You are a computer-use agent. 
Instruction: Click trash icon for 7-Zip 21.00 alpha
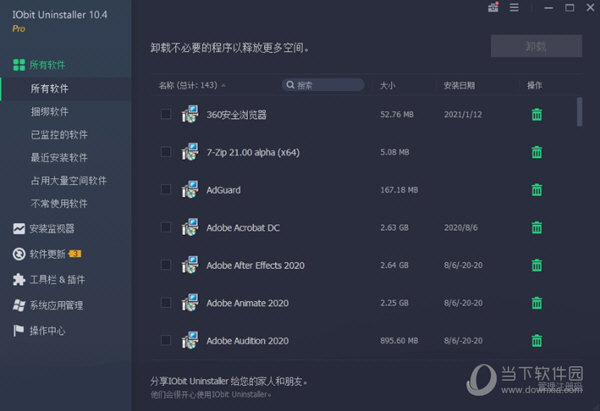click(x=537, y=152)
